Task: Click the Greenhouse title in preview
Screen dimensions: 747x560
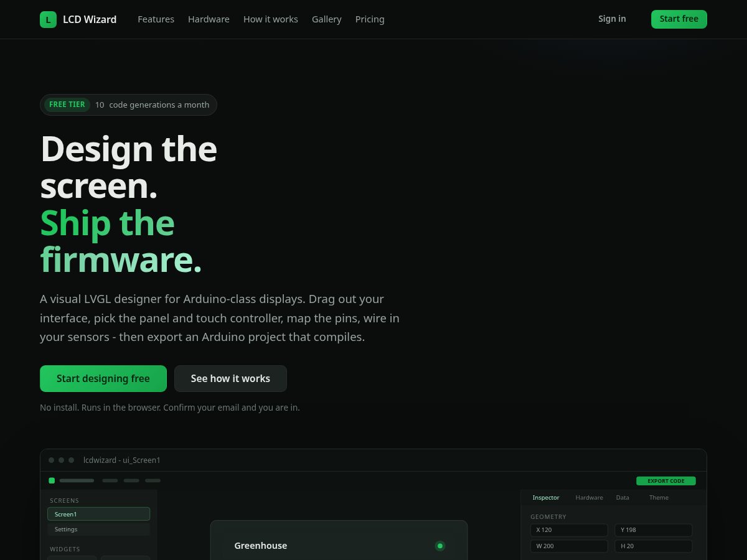Action: (261, 546)
